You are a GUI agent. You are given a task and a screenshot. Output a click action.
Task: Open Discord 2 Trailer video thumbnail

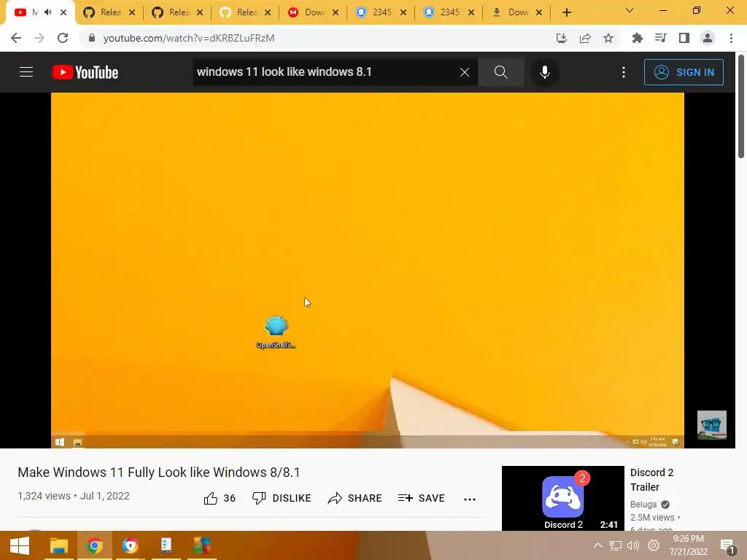click(x=562, y=498)
